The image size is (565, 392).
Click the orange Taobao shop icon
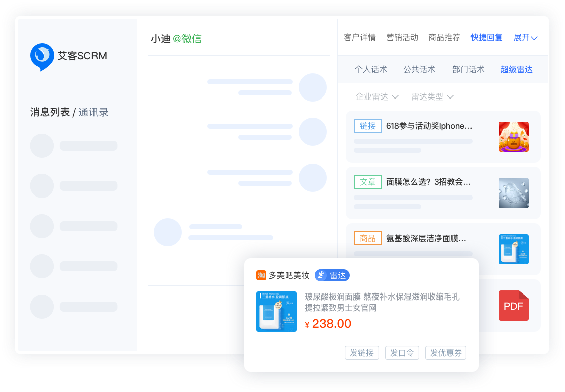pos(261,275)
